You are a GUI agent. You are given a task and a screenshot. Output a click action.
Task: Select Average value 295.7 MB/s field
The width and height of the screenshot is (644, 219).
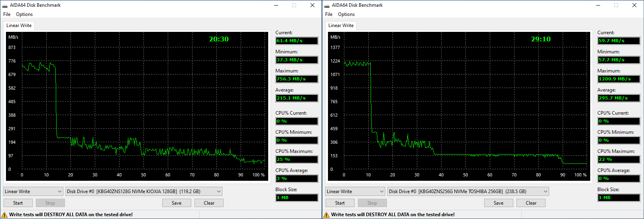tap(619, 98)
